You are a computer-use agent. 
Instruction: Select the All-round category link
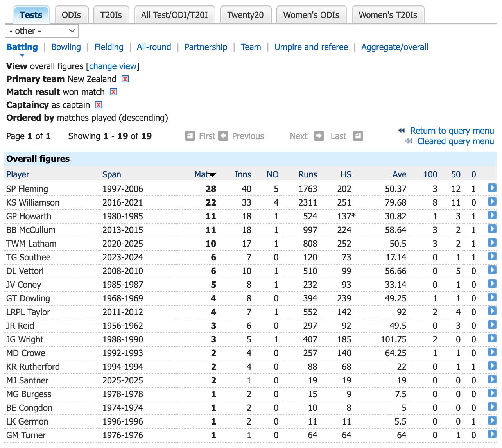pos(154,47)
